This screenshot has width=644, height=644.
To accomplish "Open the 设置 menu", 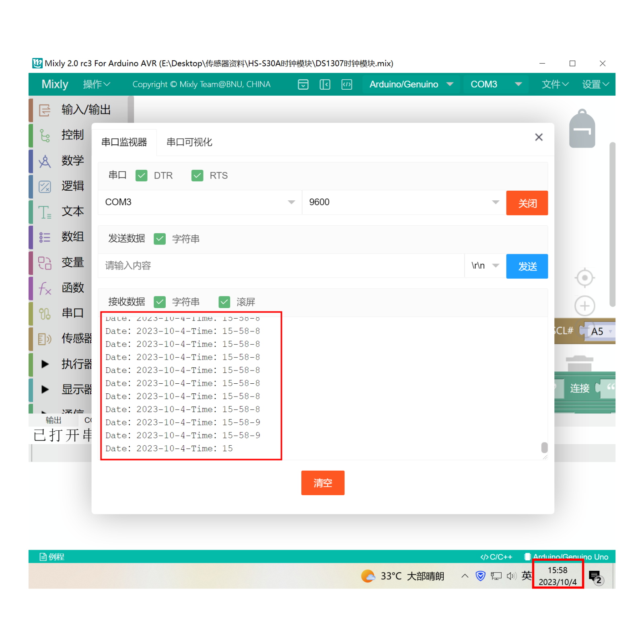I will 595,84.
